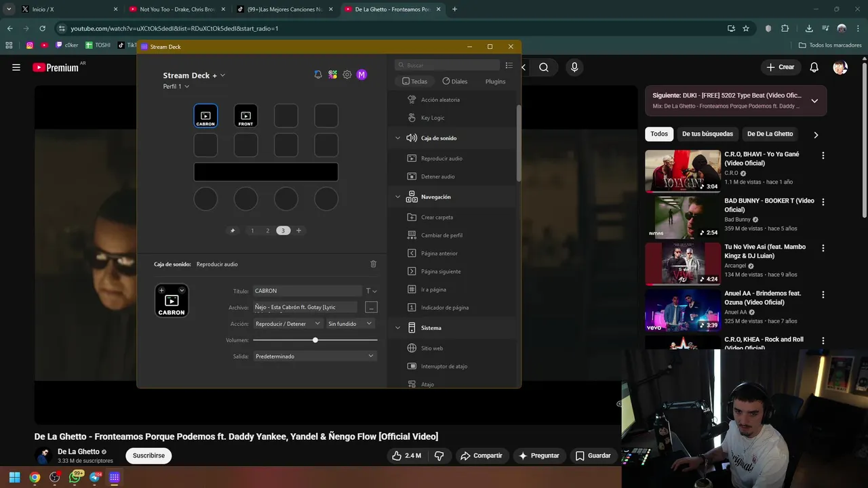Click the Suscribirse button
The width and height of the screenshot is (868, 488).
[x=149, y=455]
